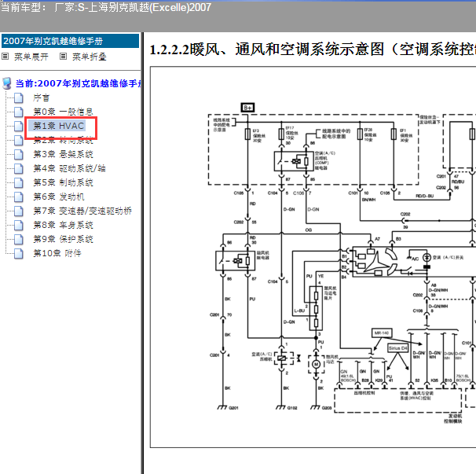Select 第1章 HVAC chapter
This screenshot has height=474, width=476.
coord(58,126)
